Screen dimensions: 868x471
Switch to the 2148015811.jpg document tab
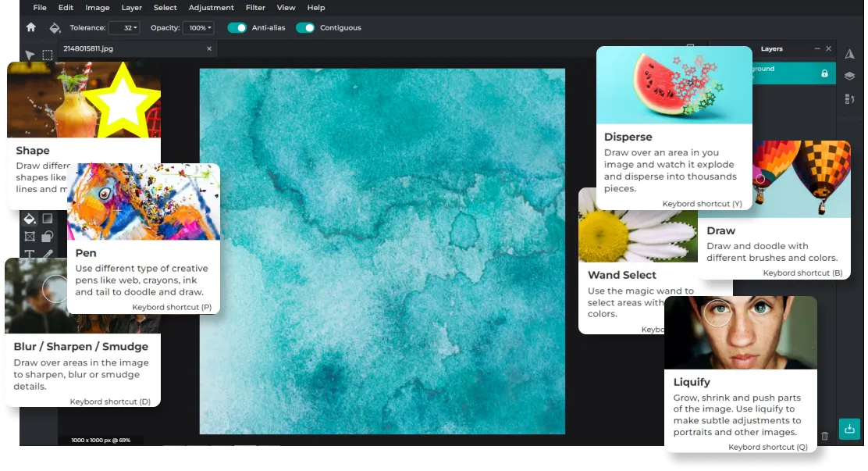[x=137, y=48]
